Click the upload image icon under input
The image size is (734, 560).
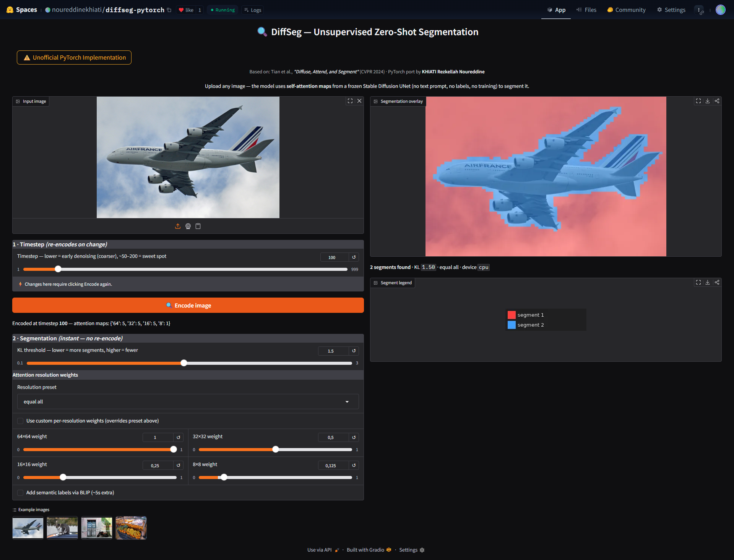[x=178, y=226]
